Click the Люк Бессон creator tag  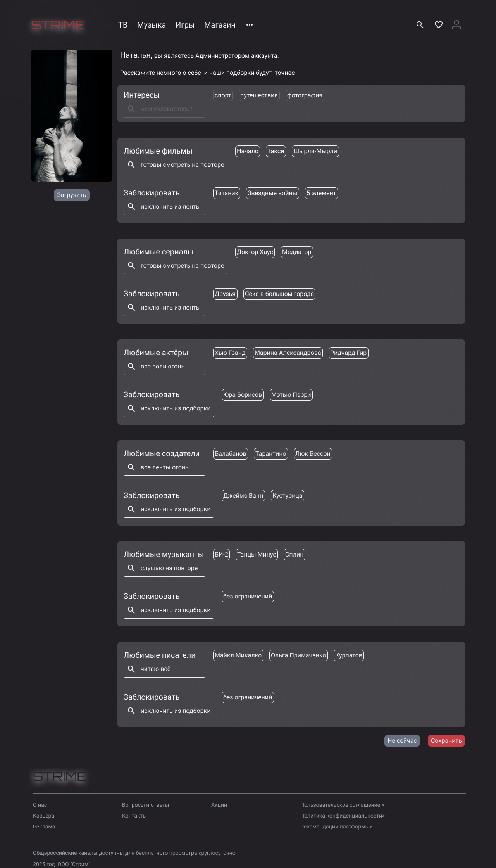313,454
